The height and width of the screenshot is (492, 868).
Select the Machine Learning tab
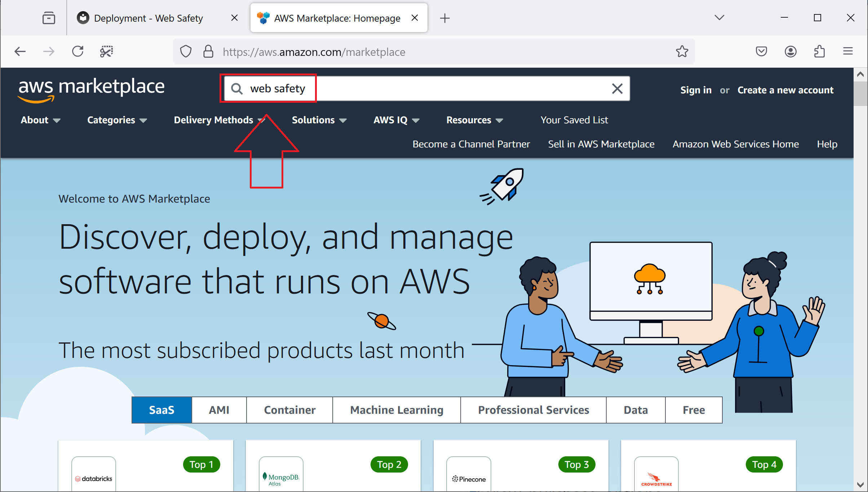point(397,410)
